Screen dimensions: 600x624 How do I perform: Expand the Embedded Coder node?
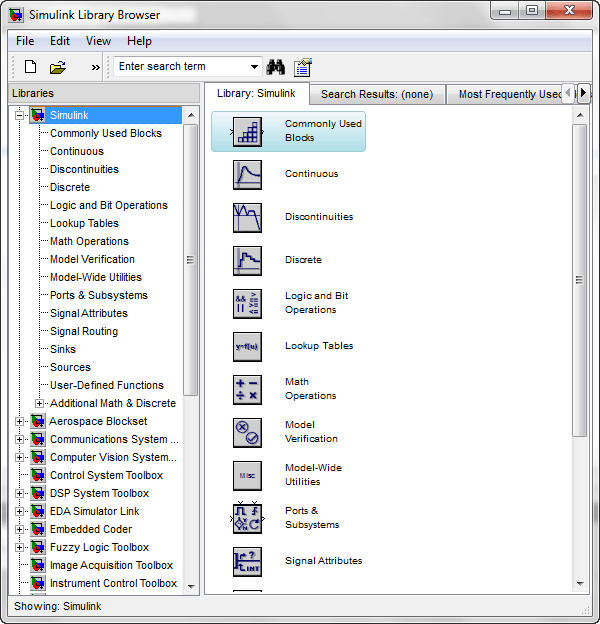[19, 529]
